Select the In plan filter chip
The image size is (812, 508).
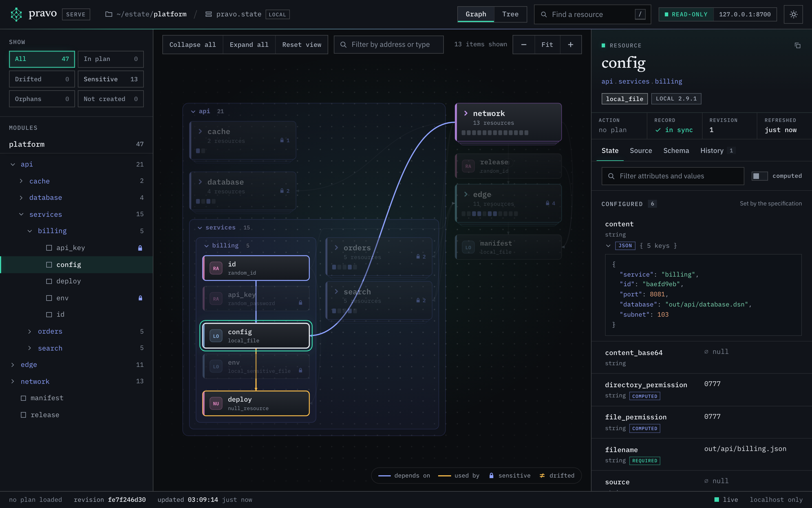(x=111, y=59)
